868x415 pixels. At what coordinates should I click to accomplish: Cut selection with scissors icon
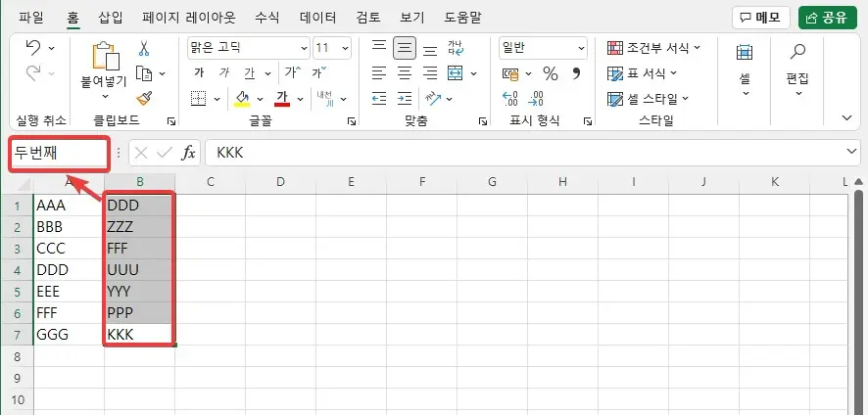coord(144,48)
